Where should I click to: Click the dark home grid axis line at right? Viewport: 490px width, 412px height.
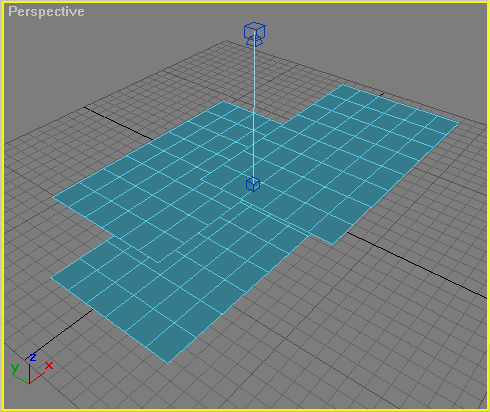(x=417, y=264)
